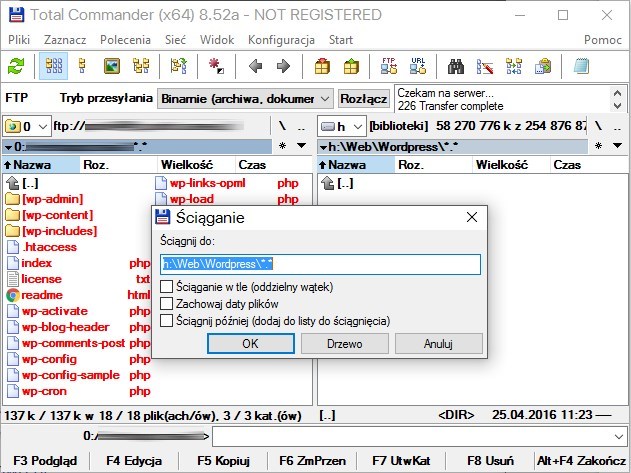Open the command line history dropdown
The height and width of the screenshot is (473, 631).
coord(619,437)
